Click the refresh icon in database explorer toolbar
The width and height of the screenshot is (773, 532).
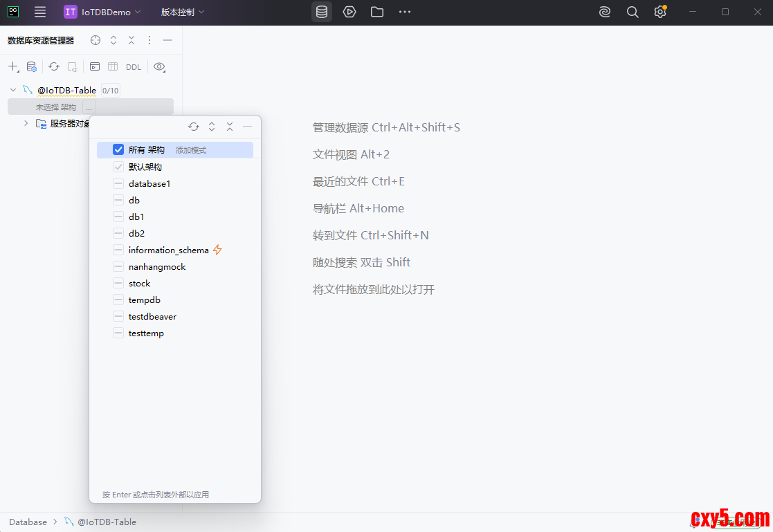(x=54, y=67)
